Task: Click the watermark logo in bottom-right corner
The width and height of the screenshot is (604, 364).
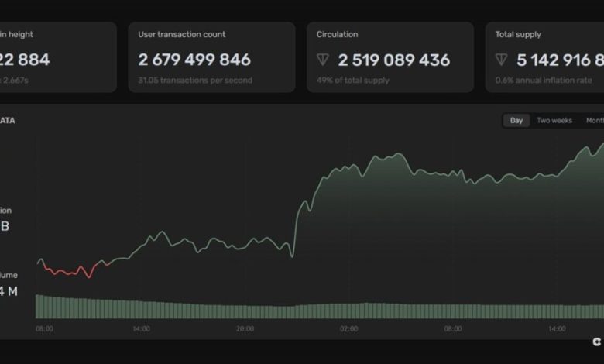Action: (596, 342)
